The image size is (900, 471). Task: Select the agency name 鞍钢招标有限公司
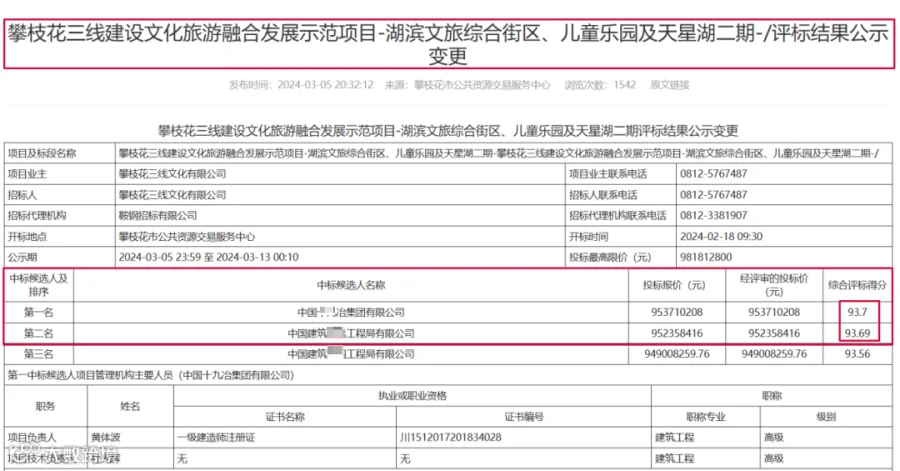pos(158,216)
